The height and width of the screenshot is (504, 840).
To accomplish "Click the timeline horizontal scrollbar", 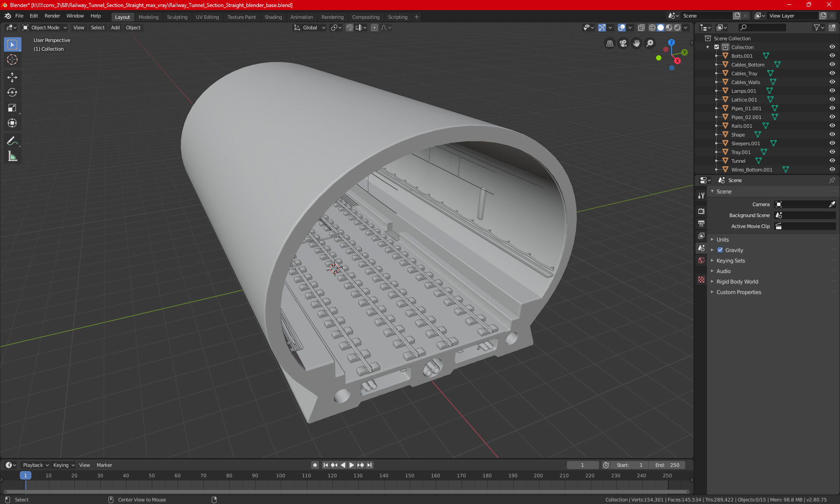I will coord(346,492).
